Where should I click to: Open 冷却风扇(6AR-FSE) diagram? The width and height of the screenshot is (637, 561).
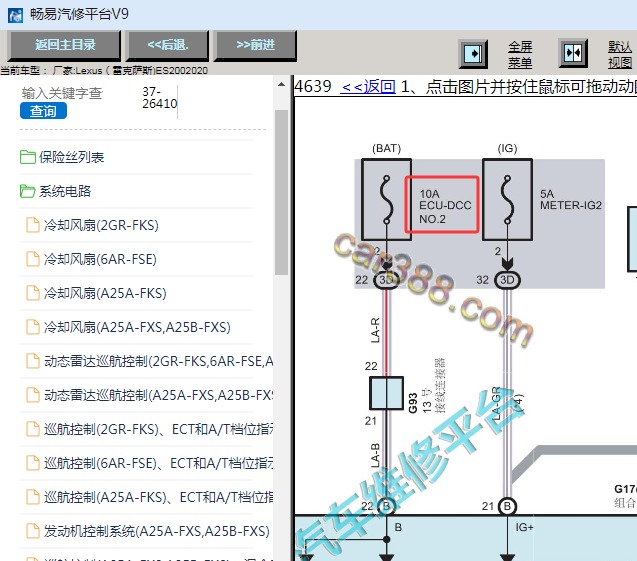coord(100,259)
